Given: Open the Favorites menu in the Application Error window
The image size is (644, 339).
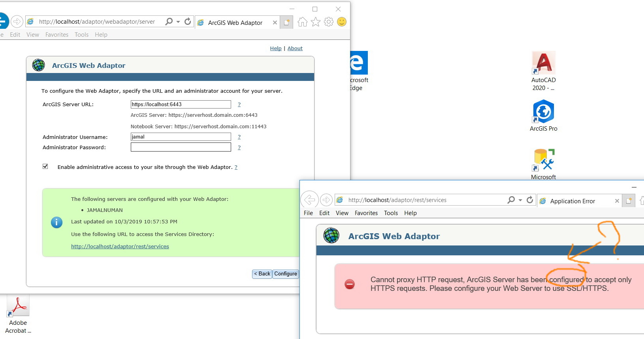Looking at the screenshot, I should [x=366, y=213].
